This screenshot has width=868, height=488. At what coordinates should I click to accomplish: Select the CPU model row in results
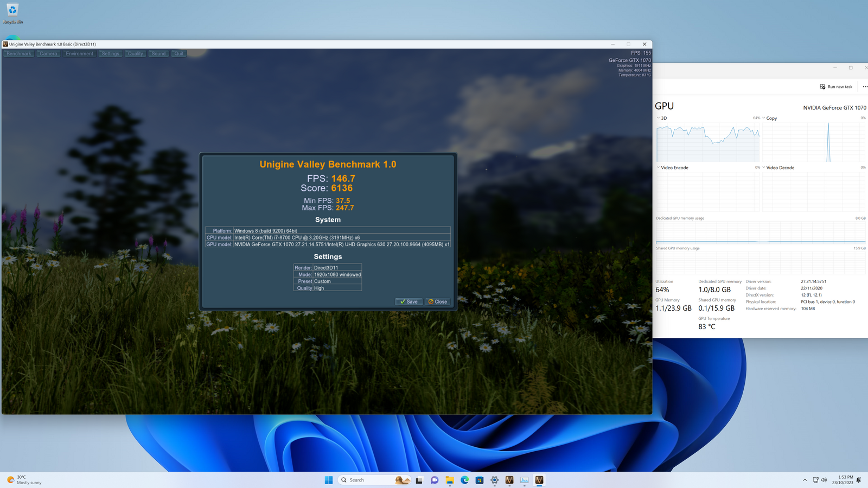point(328,237)
